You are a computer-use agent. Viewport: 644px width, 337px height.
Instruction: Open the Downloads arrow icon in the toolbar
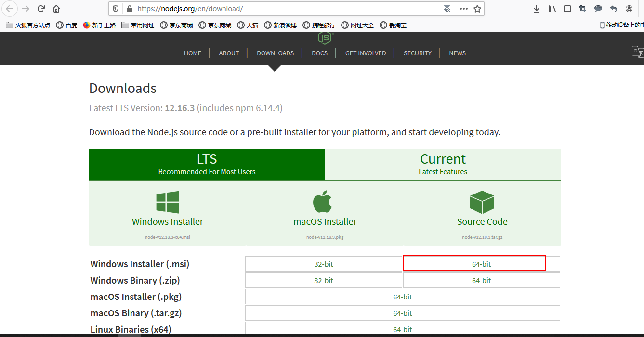(536, 8)
